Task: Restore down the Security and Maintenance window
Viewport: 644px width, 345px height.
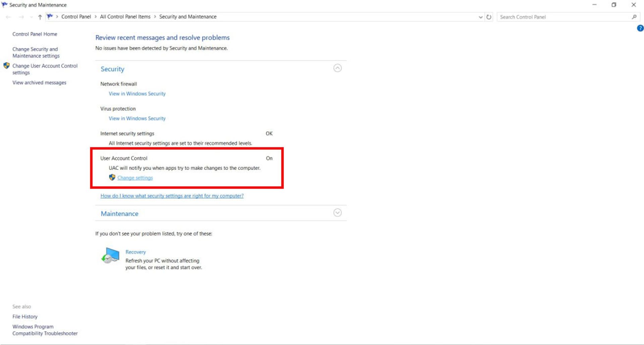Action: point(614,5)
